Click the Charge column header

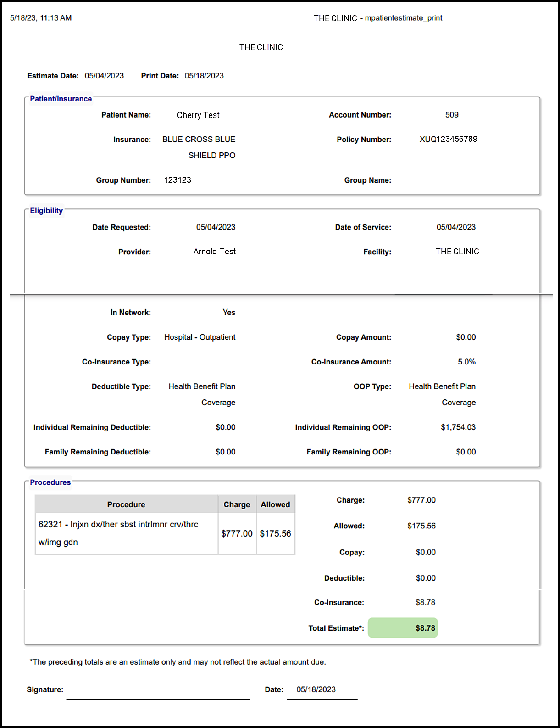click(237, 504)
